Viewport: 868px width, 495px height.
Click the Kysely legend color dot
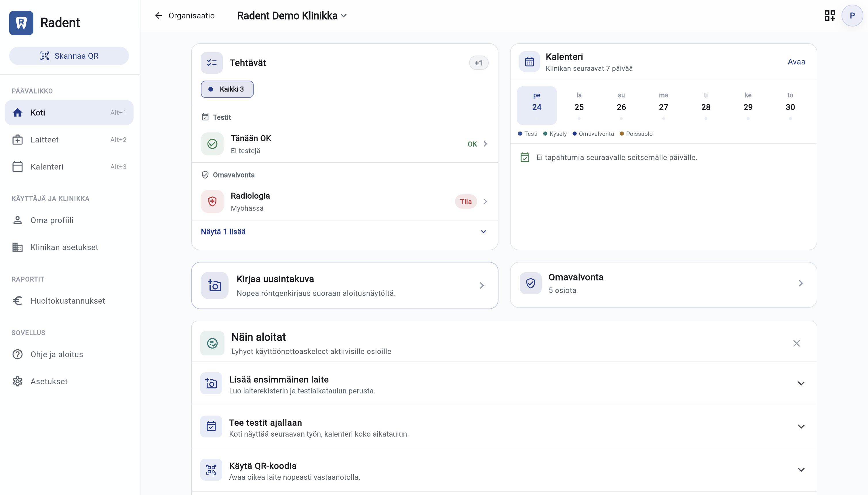[x=545, y=134]
